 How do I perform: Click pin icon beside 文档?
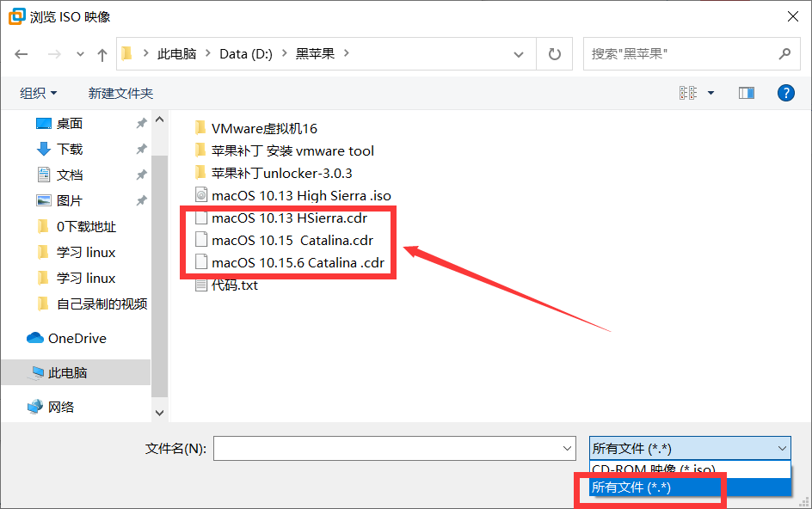coord(141,175)
